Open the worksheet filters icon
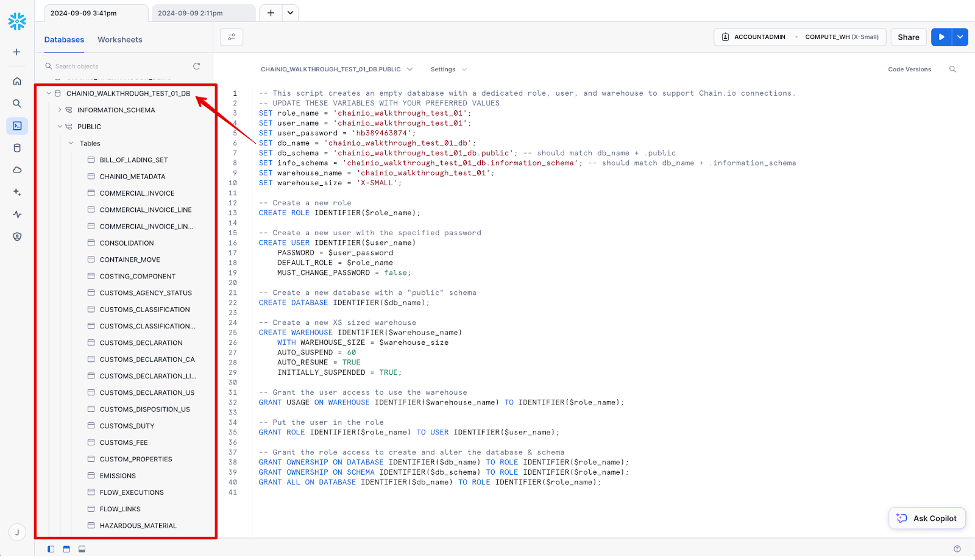This screenshot has height=560, width=975. 232,37
